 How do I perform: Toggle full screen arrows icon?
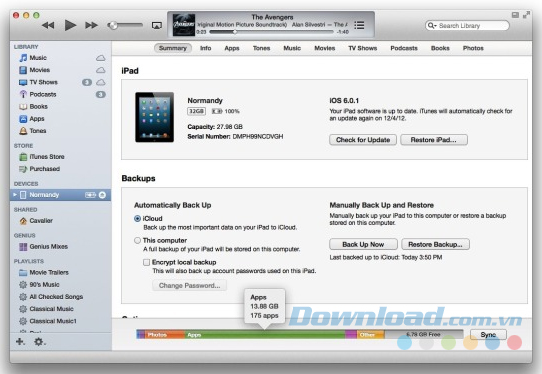pos(526,15)
